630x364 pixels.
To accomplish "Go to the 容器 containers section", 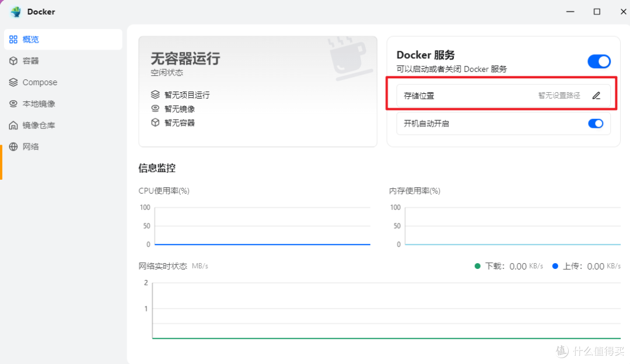I will coord(63,61).
